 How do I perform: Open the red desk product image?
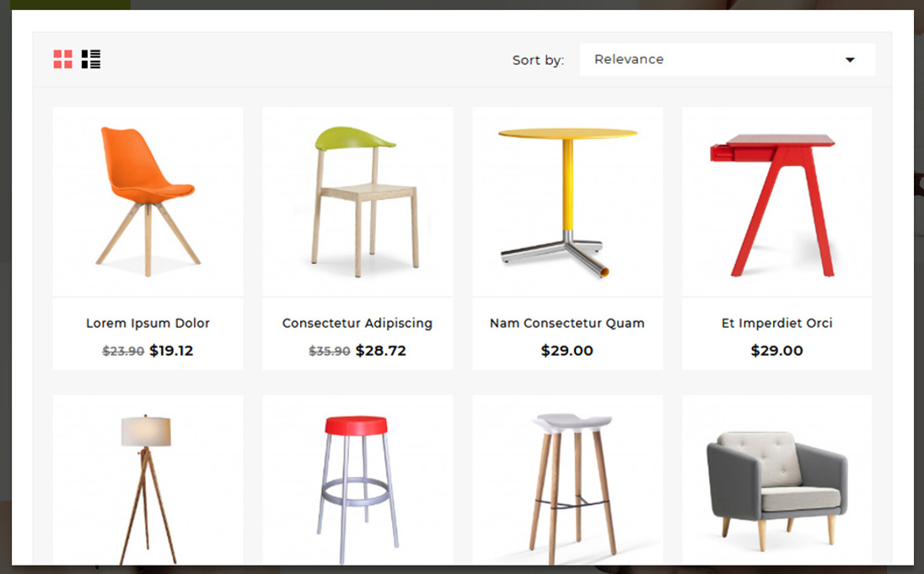coord(776,201)
